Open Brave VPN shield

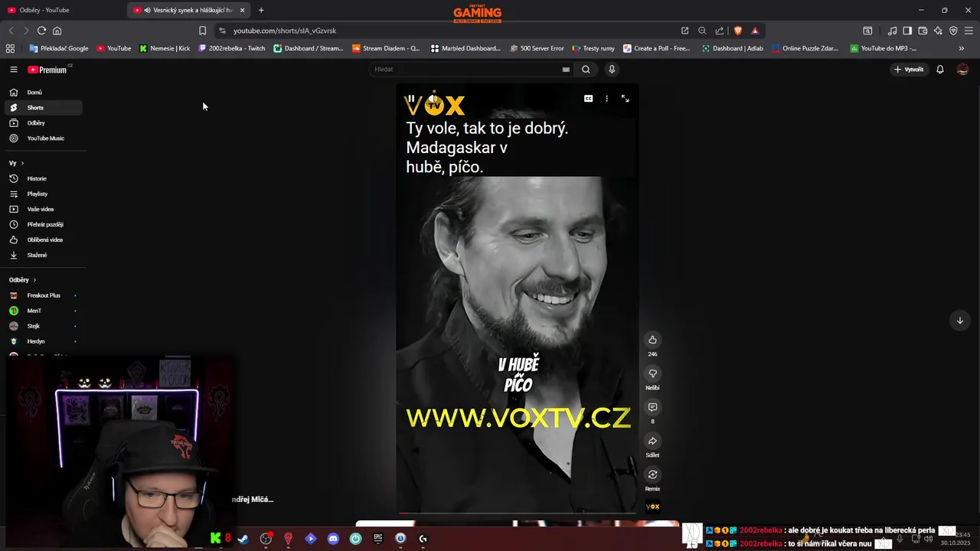tap(953, 31)
